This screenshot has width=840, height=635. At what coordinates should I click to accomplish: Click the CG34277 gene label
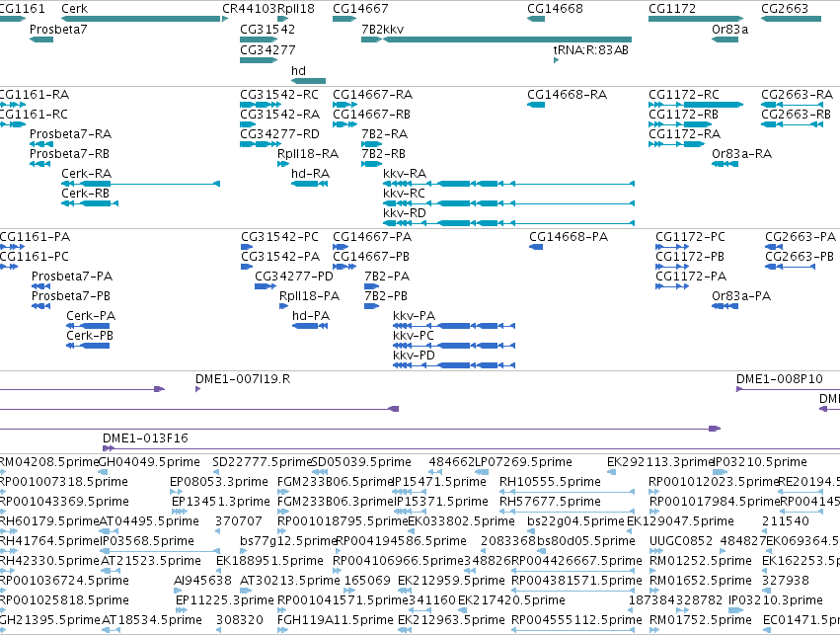[267, 50]
